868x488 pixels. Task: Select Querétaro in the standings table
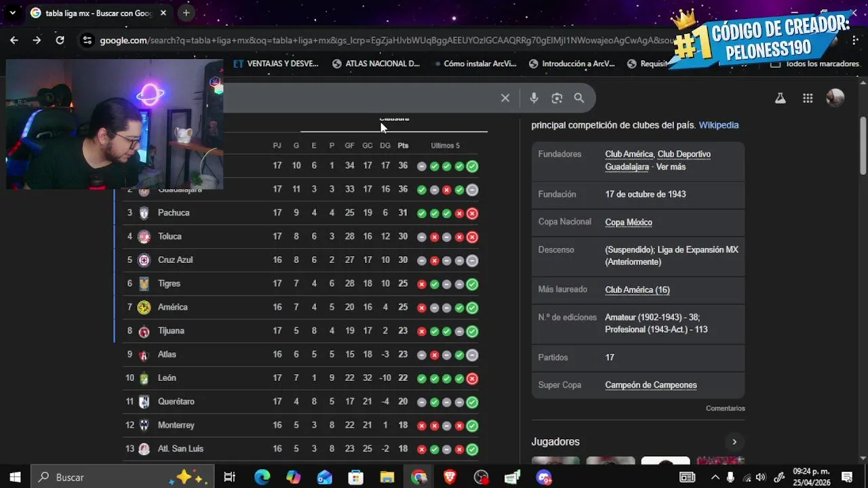176,402
